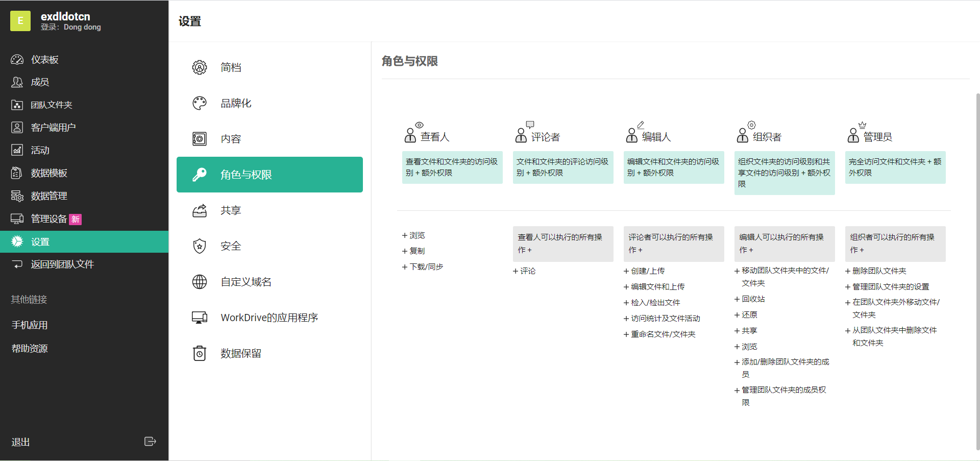This screenshot has height=461, width=980.
Task: Click the 成员 members icon in sidebar
Action: point(17,82)
